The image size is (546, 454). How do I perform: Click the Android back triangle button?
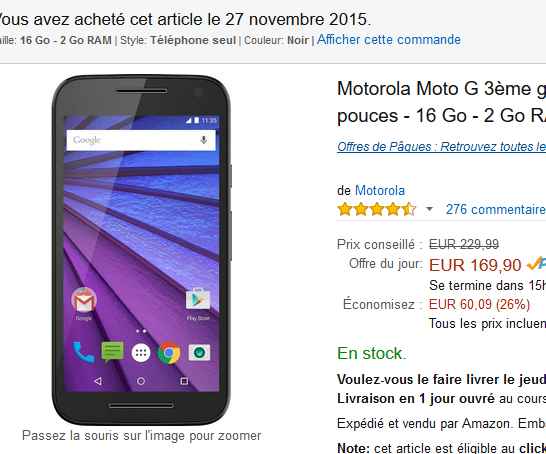click(98, 381)
